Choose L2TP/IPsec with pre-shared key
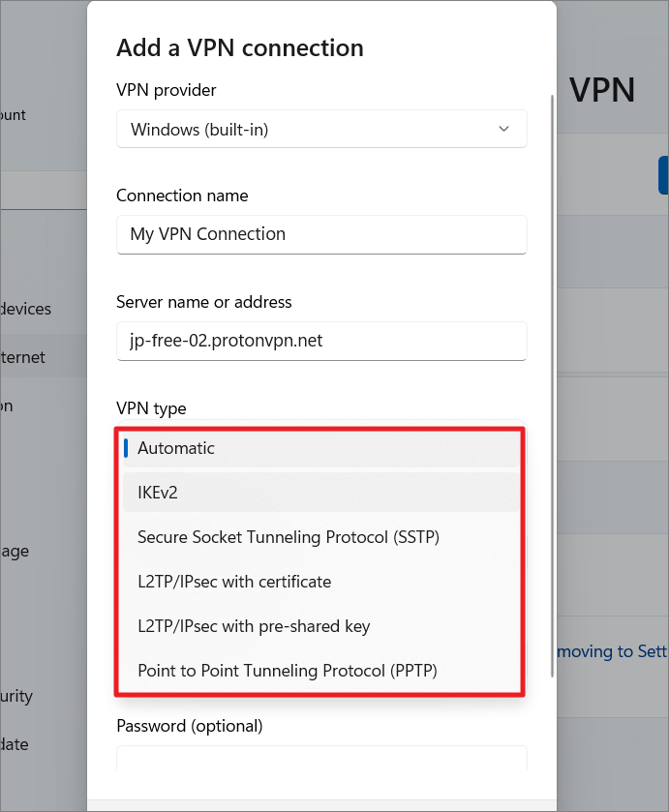Image resolution: width=669 pixels, height=812 pixels. (319, 626)
